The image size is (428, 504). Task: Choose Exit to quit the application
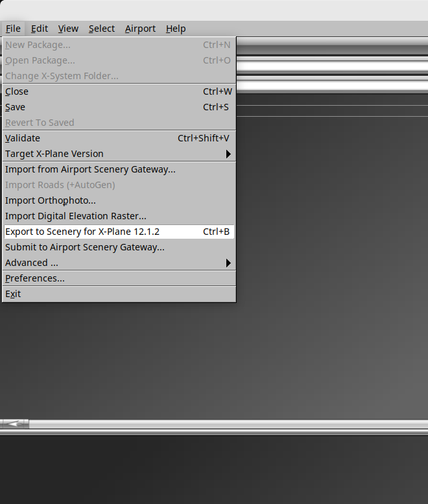click(119, 294)
